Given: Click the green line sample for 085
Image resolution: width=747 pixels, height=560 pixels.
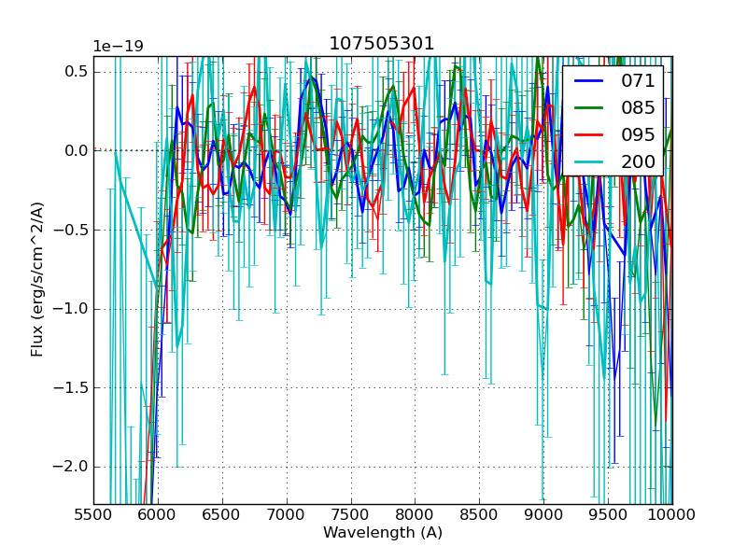Looking at the screenshot, I should (x=589, y=108).
